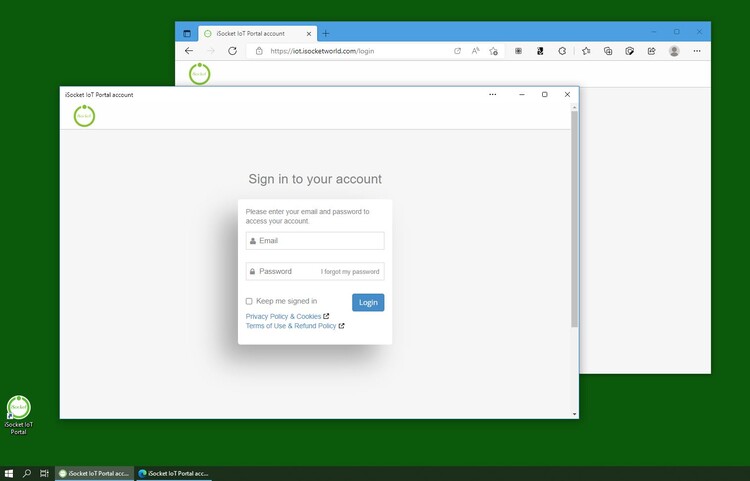Click the Read aloud icon in address bar
Image resolution: width=750 pixels, height=481 pixels.
point(475,51)
